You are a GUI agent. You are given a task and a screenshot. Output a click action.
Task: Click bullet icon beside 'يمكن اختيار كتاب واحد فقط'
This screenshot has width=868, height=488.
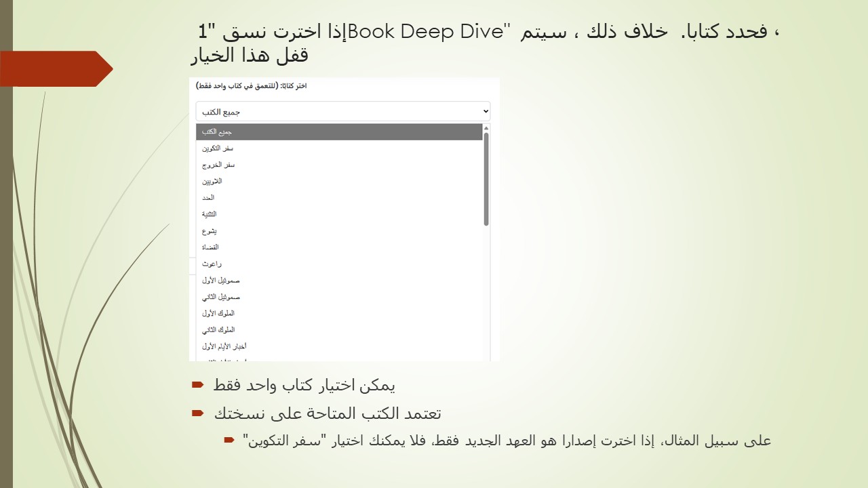click(x=197, y=385)
